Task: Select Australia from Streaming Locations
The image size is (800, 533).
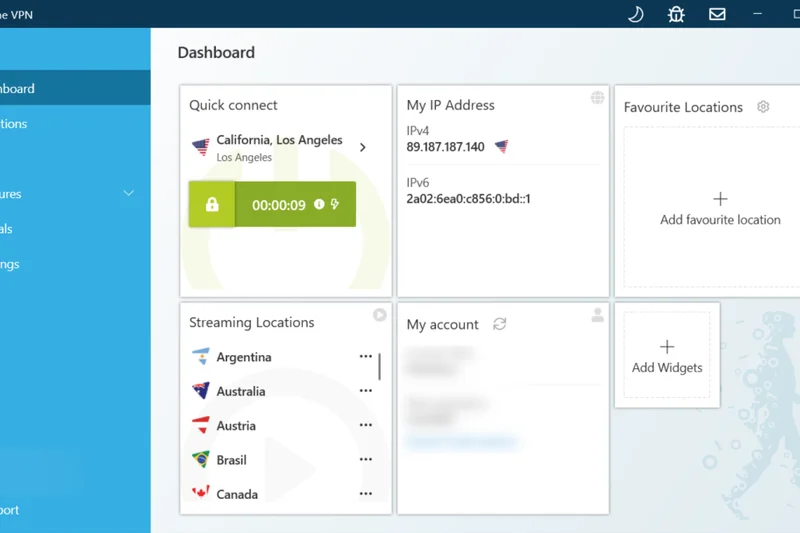Action: pos(240,391)
